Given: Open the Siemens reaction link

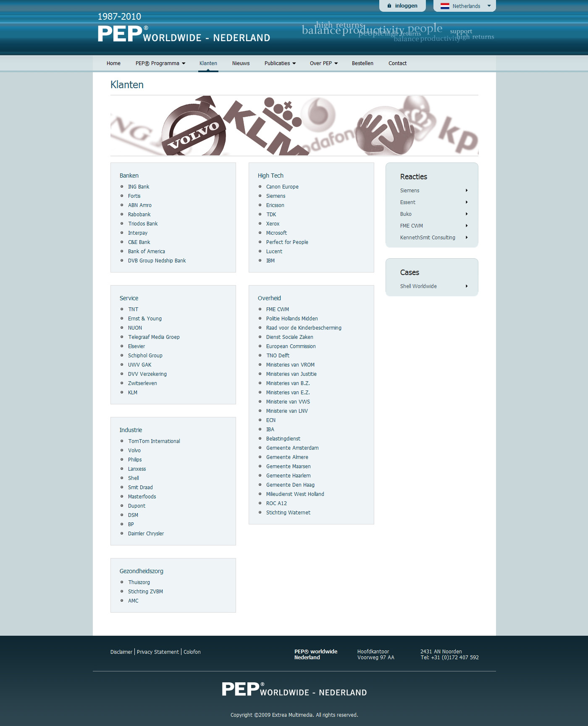Looking at the screenshot, I should point(409,191).
